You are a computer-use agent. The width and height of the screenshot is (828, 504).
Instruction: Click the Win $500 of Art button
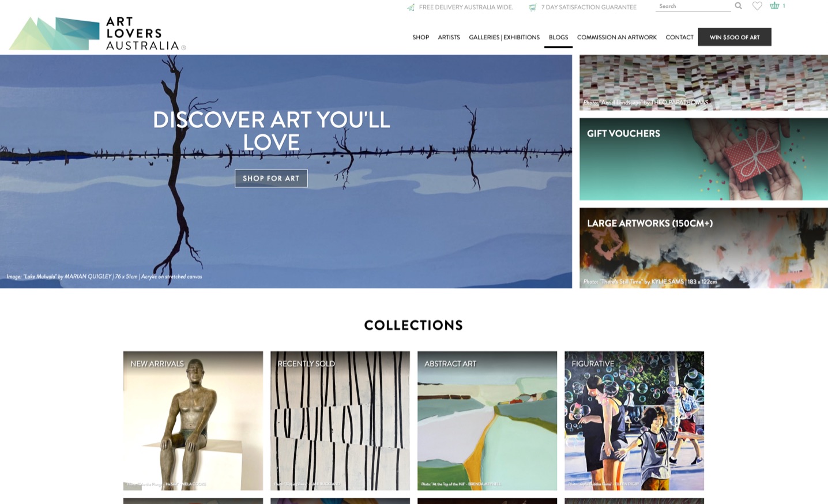pos(735,37)
